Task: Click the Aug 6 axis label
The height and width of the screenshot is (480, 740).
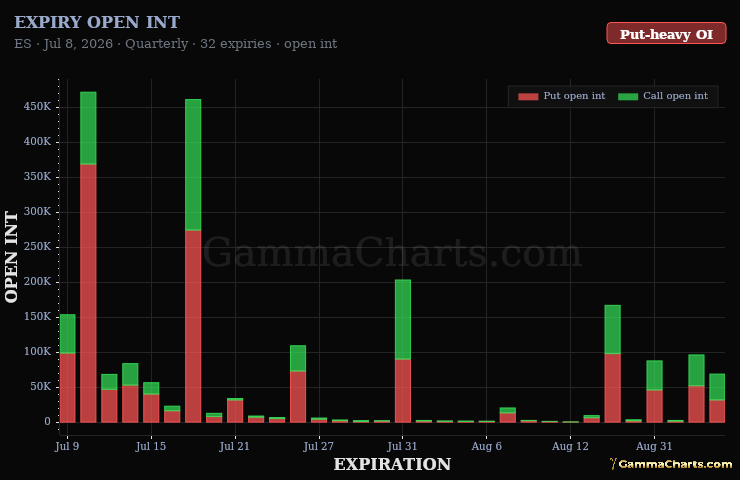Action: [x=487, y=446]
